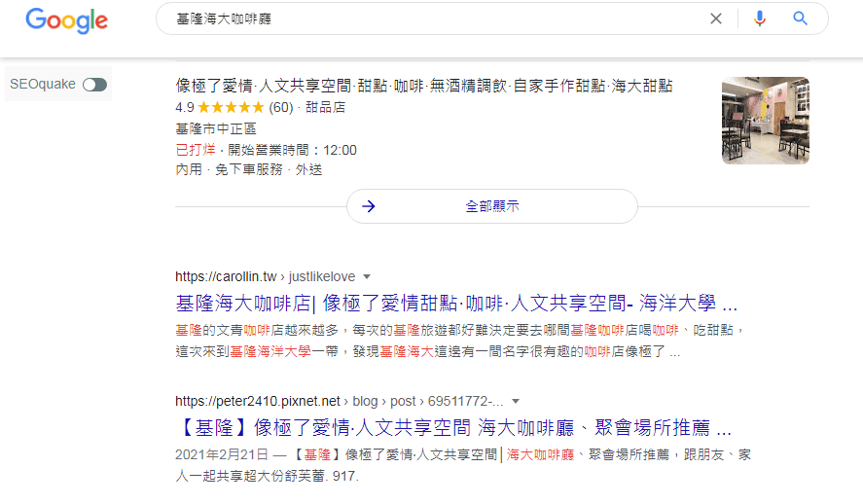
Task: Click the 基隆市中正區 address text
Action: tap(216, 128)
